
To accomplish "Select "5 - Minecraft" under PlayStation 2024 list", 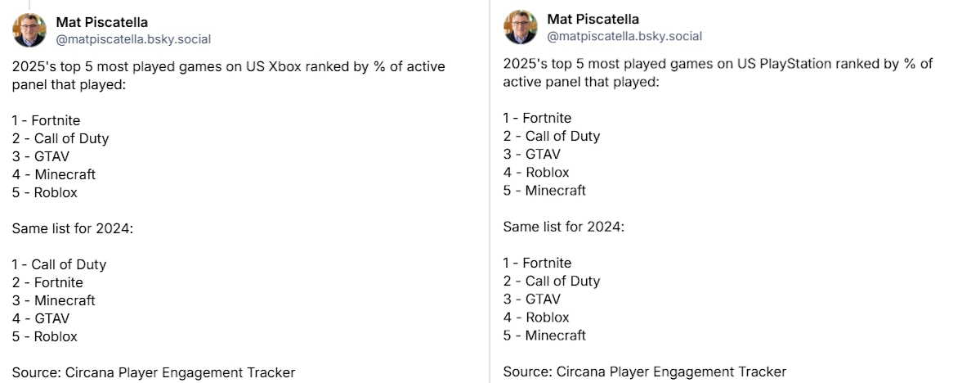I will pyautogui.click(x=544, y=335).
